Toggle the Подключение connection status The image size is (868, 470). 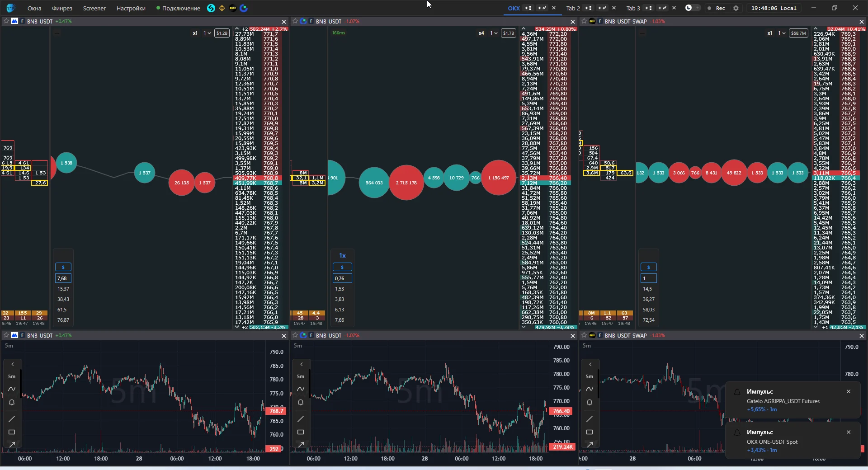coord(178,8)
